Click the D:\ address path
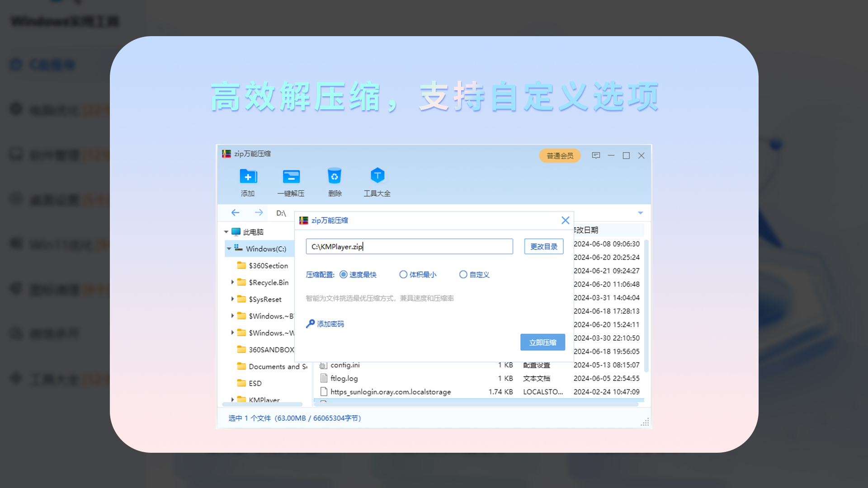The height and width of the screenshot is (488, 868). 281,213
